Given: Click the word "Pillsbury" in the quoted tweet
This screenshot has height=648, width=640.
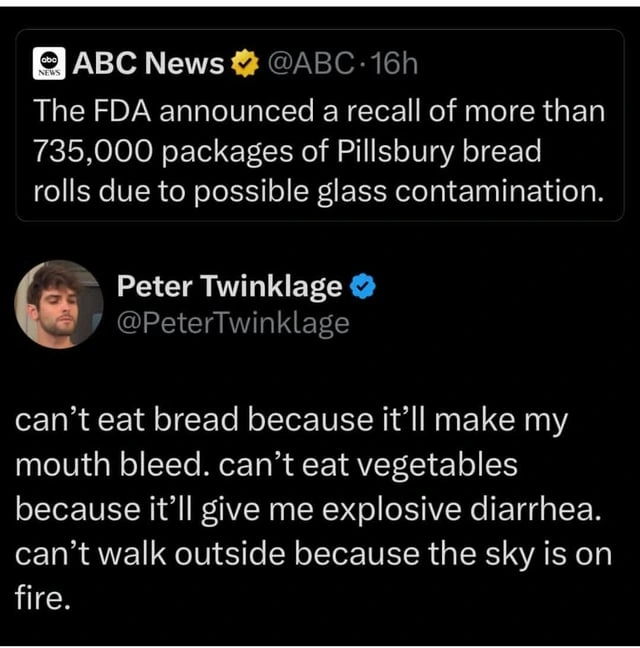Looking at the screenshot, I should pos(396,151).
